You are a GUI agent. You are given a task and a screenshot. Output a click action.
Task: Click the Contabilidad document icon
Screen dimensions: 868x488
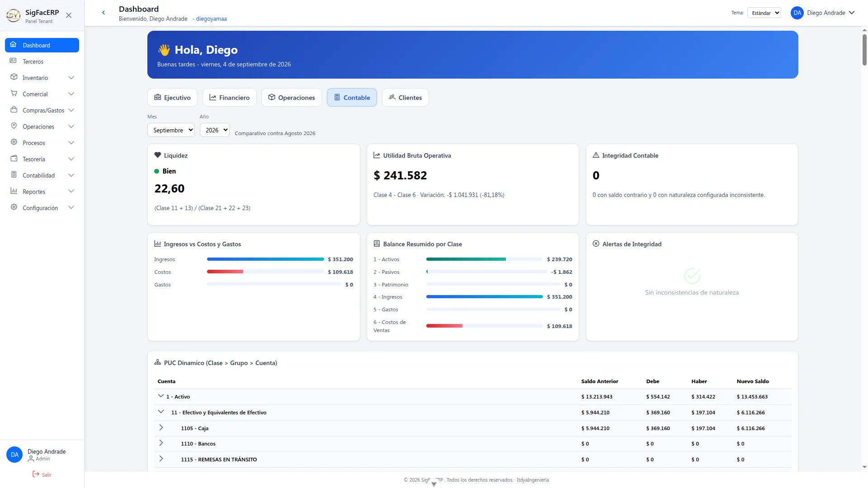[14, 175]
